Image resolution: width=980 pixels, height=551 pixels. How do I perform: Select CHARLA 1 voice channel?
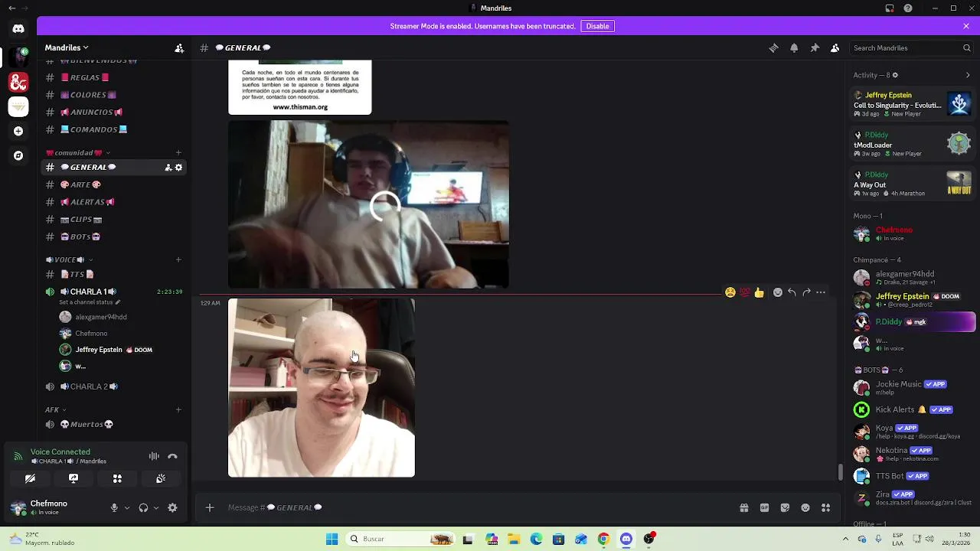point(113,292)
